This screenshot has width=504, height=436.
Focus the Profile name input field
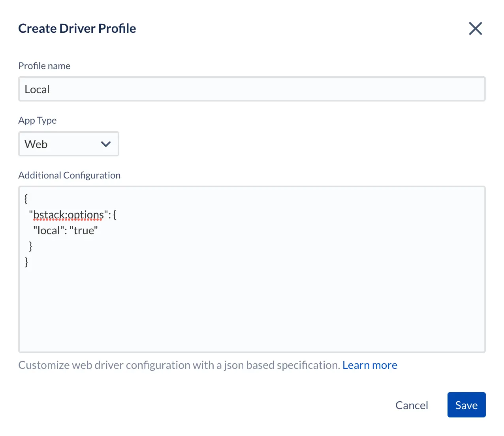[252, 89]
